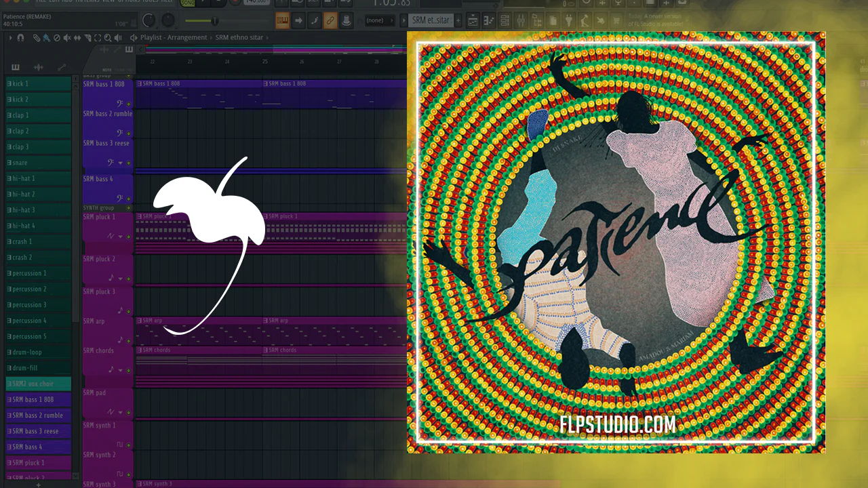Mute the SRM chords track
The width and height of the screenshot is (868, 488).
click(x=129, y=370)
